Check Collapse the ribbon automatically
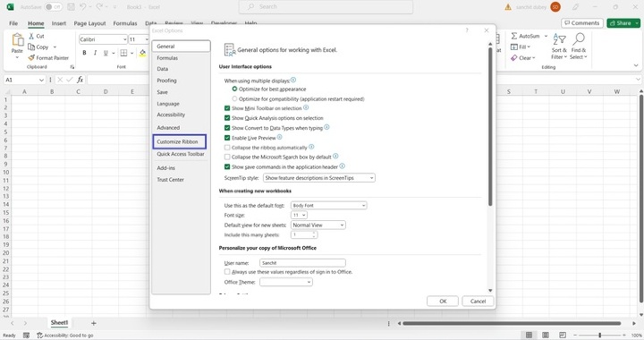644x340 pixels. (227, 147)
